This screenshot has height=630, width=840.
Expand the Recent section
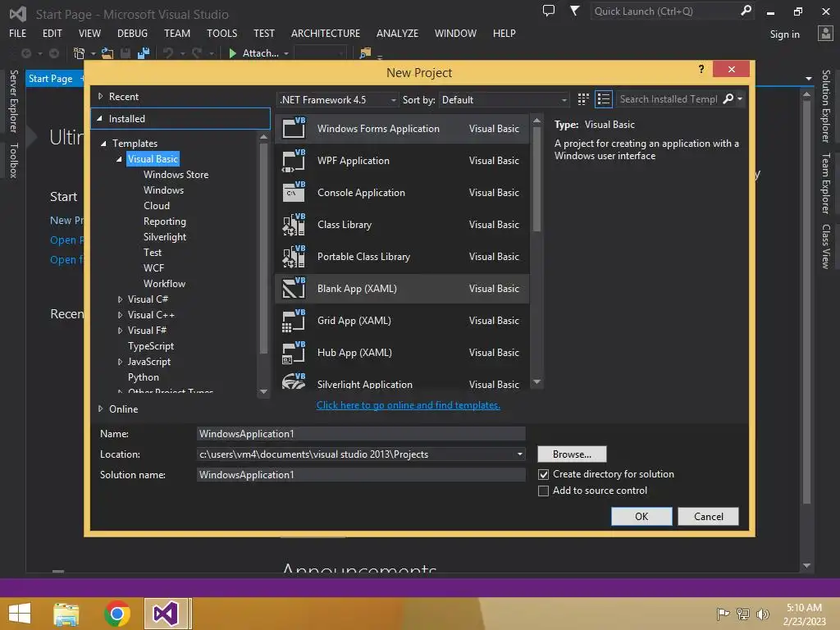[100, 97]
